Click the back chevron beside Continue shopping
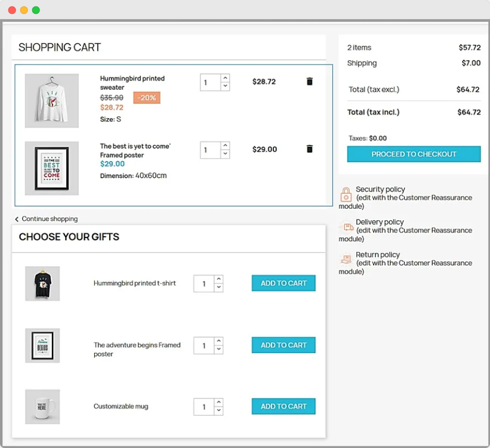The width and height of the screenshot is (490, 448). [x=17, y=220]
